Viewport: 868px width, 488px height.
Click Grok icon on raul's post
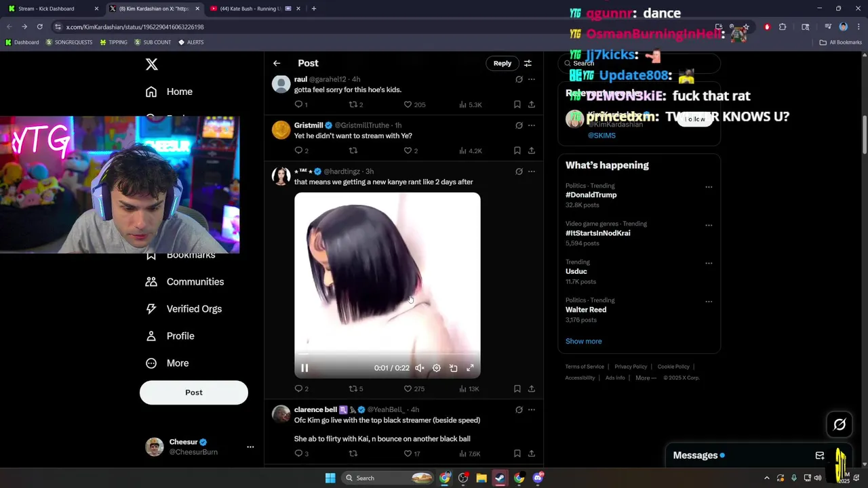tap(519, 79)
